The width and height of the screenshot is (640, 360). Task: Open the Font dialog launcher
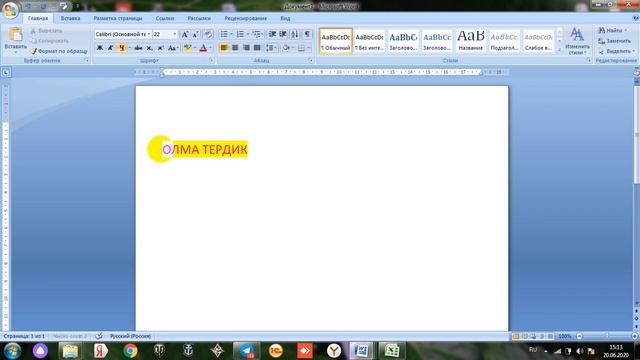211,60
